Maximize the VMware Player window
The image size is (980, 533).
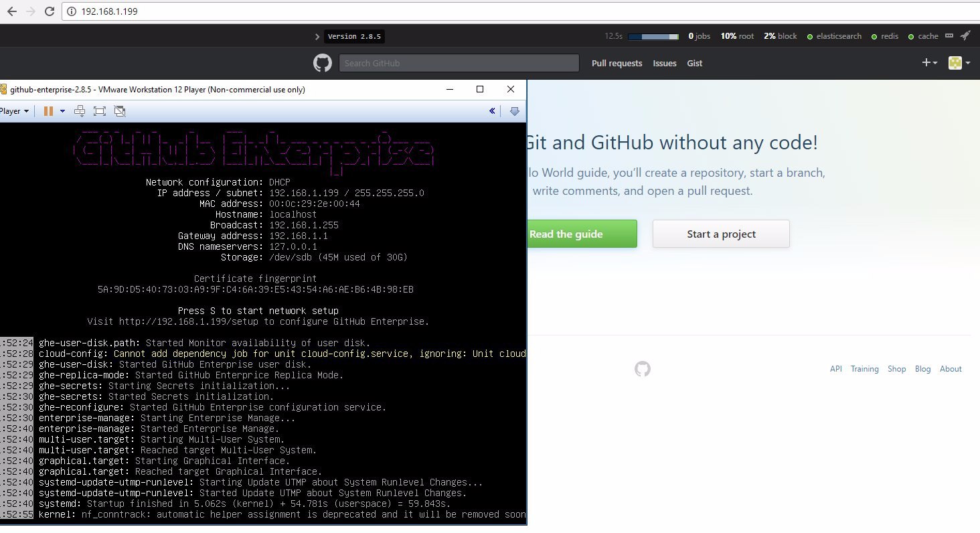(x=479, y=89)
